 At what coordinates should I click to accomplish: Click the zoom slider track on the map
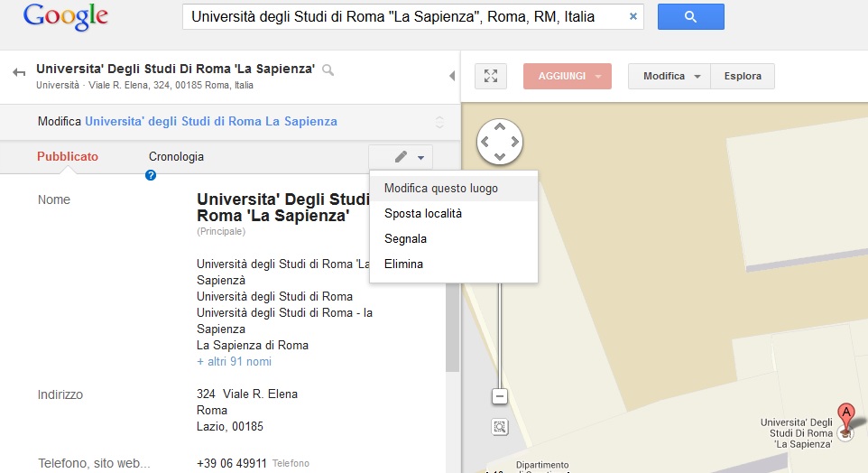click(499, 335)
